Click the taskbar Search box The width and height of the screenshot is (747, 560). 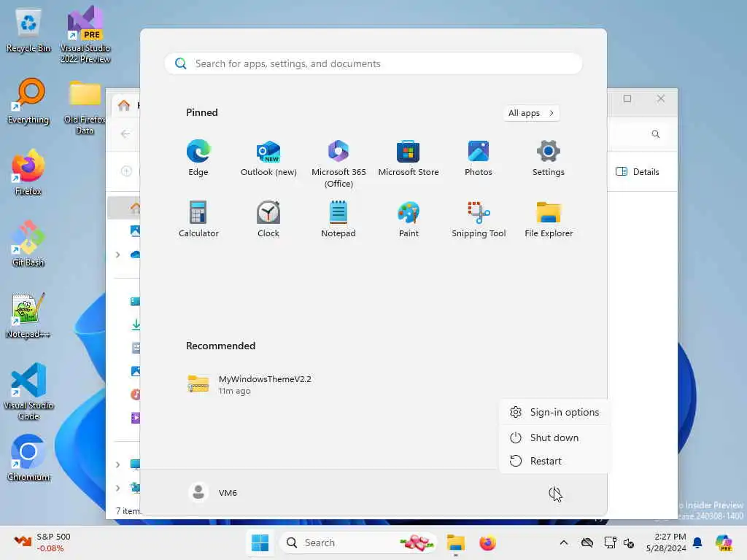[x=357, y=542]
